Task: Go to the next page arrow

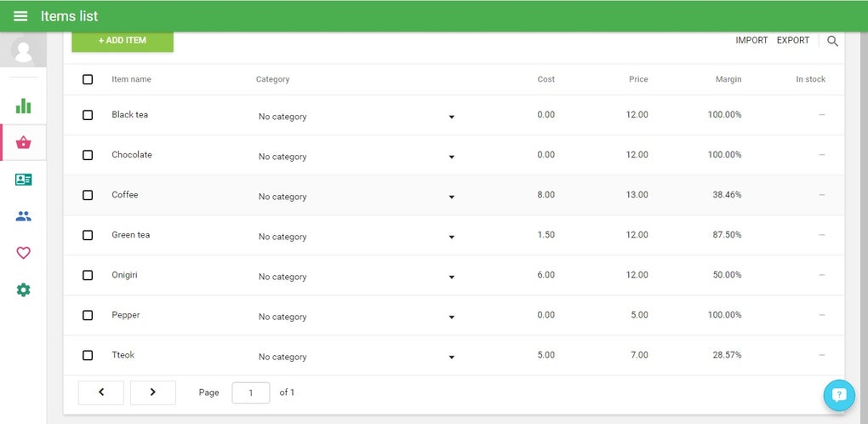Action: [153, 392]
